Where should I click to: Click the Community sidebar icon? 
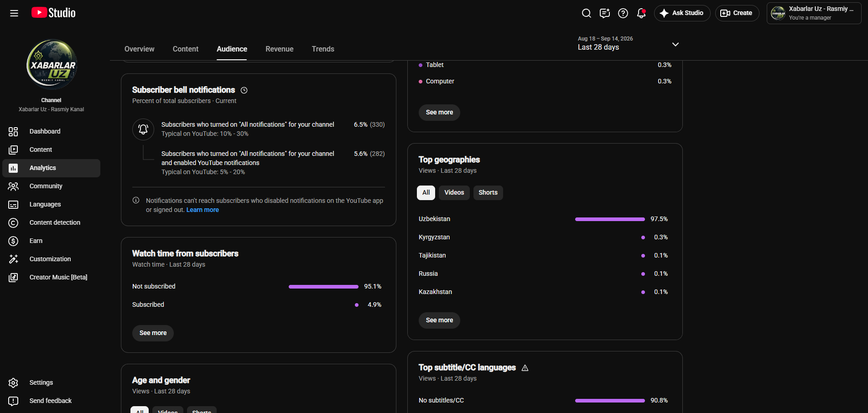tap(13, 186)
